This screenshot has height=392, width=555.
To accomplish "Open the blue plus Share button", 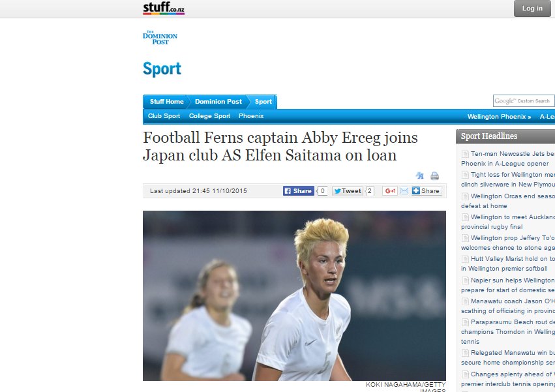I will pos(427,191).
